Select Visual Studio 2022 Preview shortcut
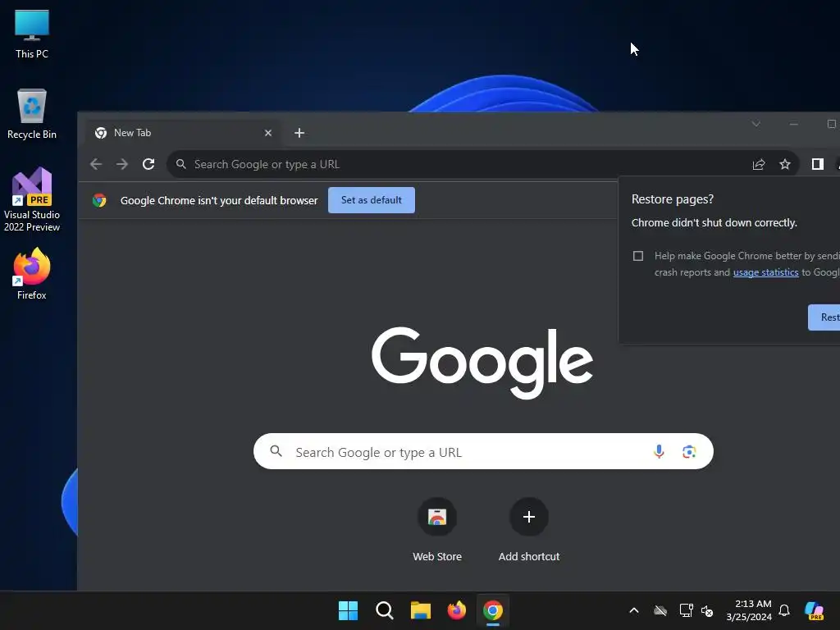This screenshot has width=840, height=630. (32, 199)
